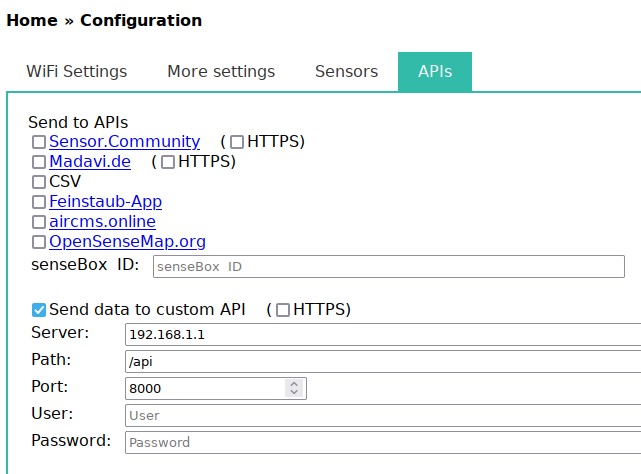This screenshot has height=474, width=641.
Task: Uncheck Send data to custom API
Action: pos(39,310)
